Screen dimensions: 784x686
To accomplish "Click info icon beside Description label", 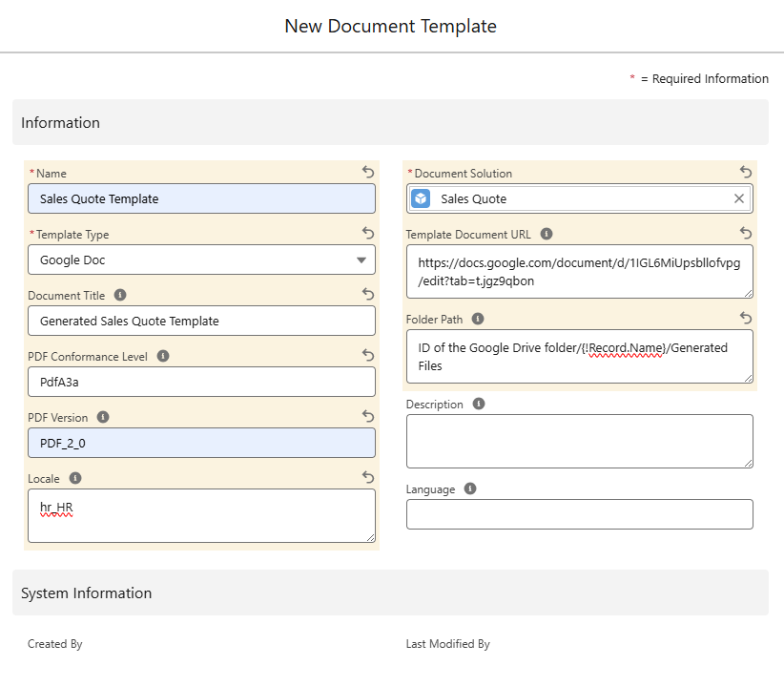I will pyautogui.click(x=479, y=404).
